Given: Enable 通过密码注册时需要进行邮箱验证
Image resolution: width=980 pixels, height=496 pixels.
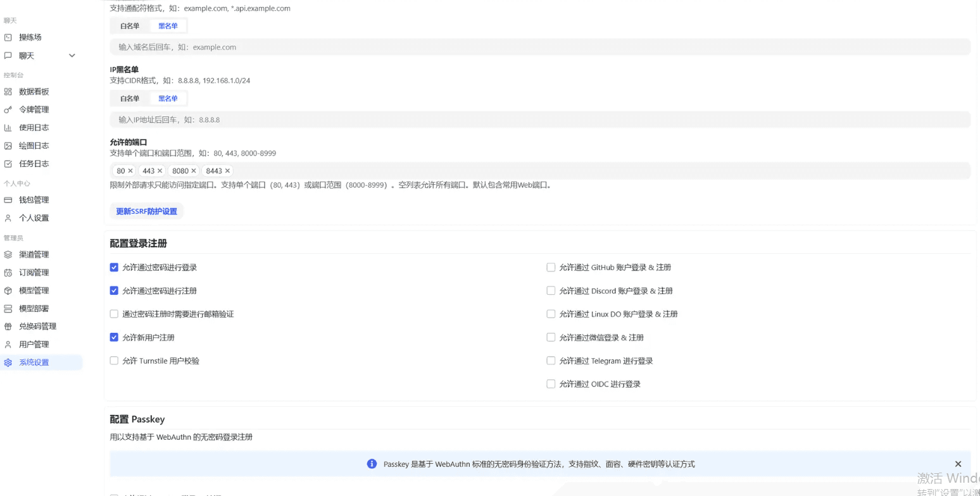Looking at the screenshot, I should click(x=114, y=314).
